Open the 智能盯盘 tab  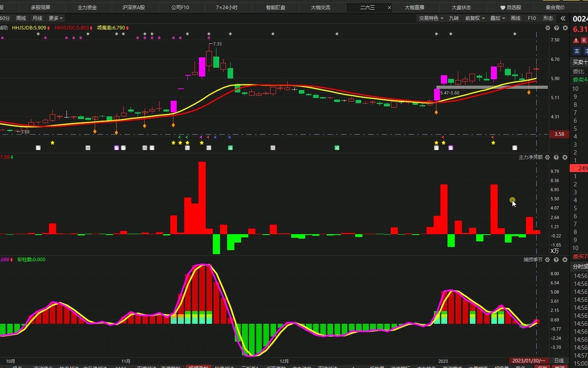click(276, 8)
